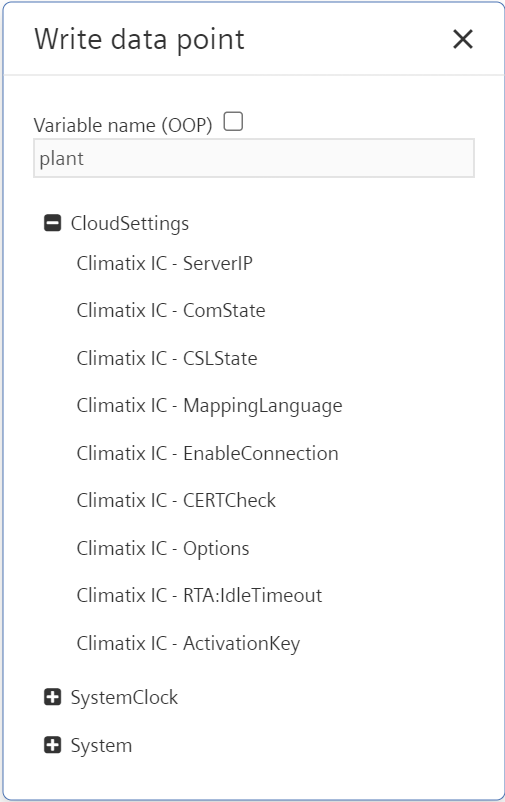Click the variable name input field

coord(254,158)
